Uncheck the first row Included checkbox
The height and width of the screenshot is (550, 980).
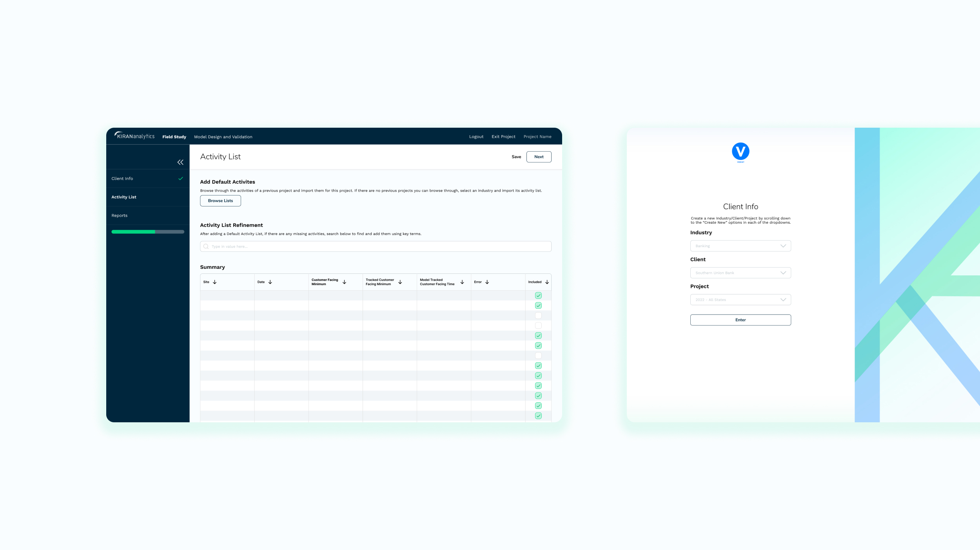coord(538,295)
